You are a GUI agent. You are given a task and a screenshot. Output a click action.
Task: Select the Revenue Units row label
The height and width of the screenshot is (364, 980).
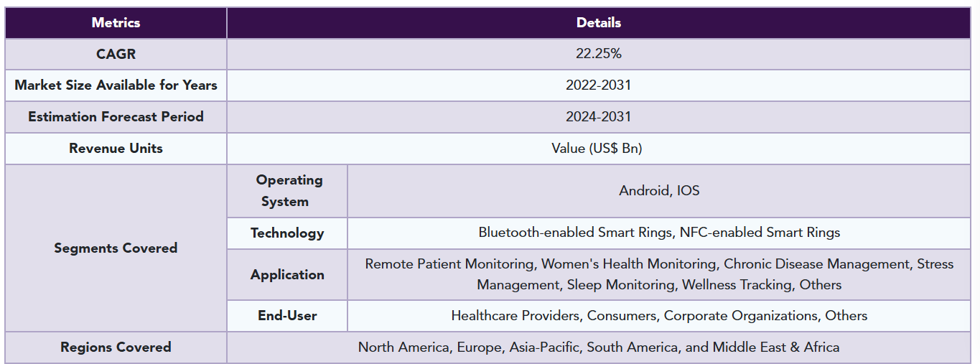(x=116, y=148)
